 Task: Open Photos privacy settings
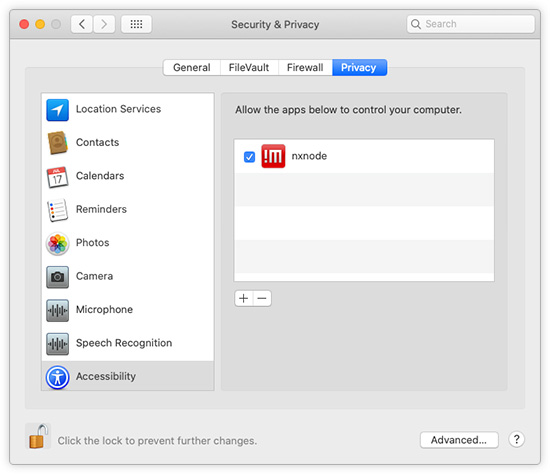point(128,243)
